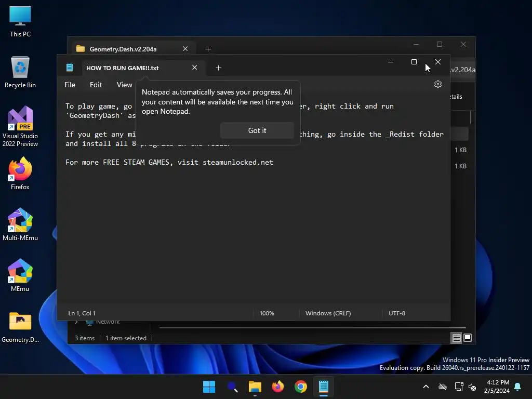The height and width of the screenshot is (399, 532).
Task: Open the notification bell icon
Action: (517, 387)
